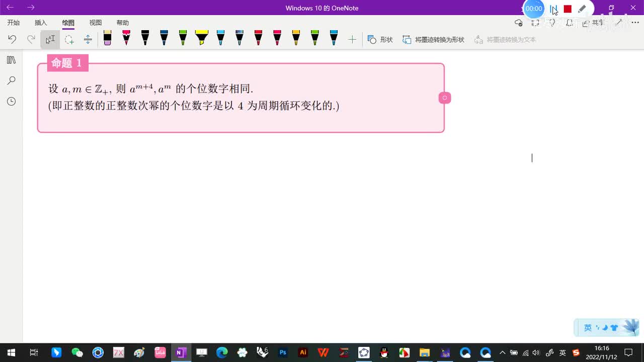Select the yellow highlighter

coord(201,38)
